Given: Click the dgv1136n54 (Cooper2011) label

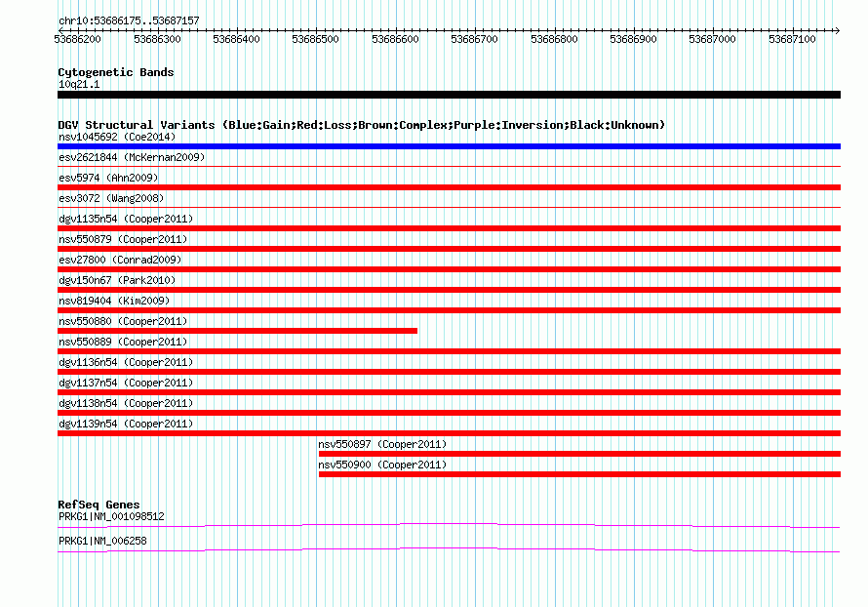Looking at the screenshot, I should (126, 362).
